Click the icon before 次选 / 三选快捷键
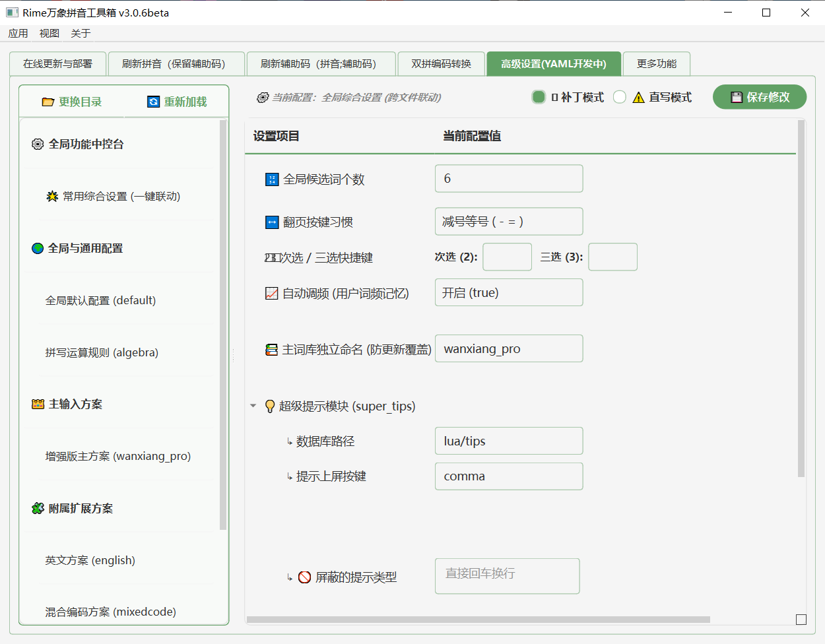The width and height of the screenshot is (825, 644). pyautogui.click(x=272, y=258)
